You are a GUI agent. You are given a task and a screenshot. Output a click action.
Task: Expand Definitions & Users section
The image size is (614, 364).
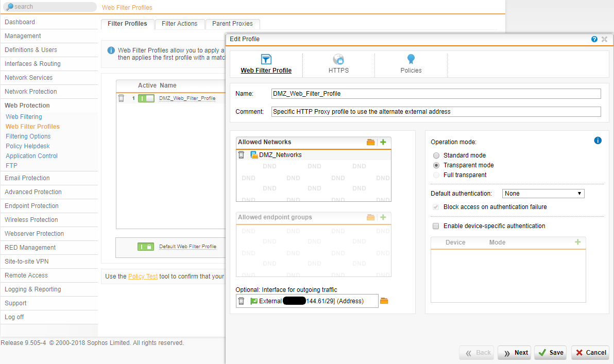(49, 50)
